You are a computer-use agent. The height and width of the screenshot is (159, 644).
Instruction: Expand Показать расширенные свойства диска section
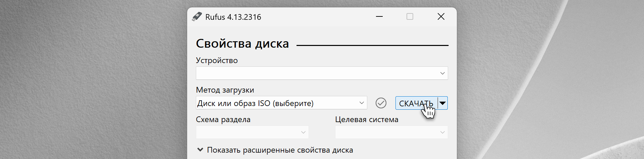280,150
